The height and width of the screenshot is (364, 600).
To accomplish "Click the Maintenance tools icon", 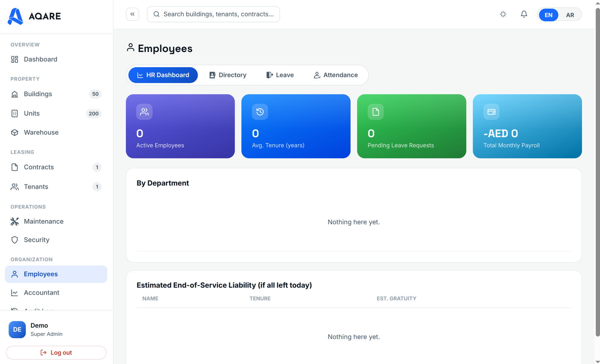I will [x=15, y=222].
